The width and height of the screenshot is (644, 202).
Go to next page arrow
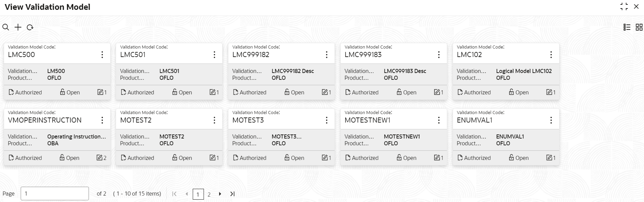pos(220,194)
